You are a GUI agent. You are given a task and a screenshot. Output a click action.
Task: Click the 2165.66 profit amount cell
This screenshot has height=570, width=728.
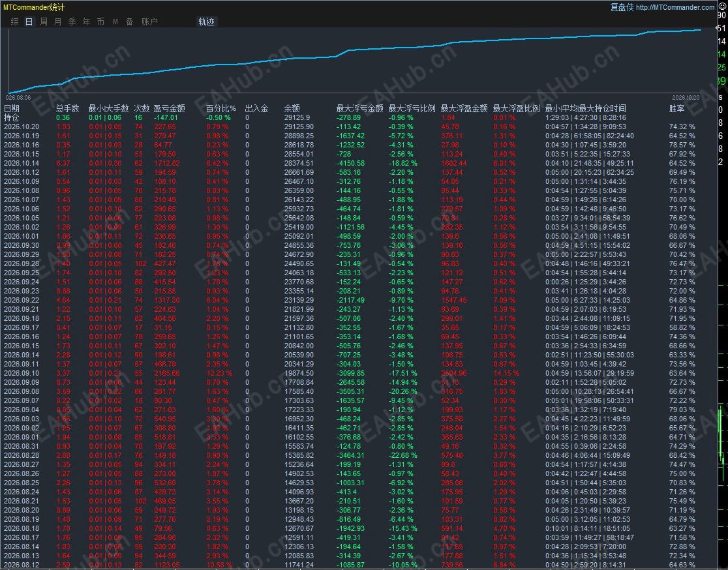[x=167, y=373]
